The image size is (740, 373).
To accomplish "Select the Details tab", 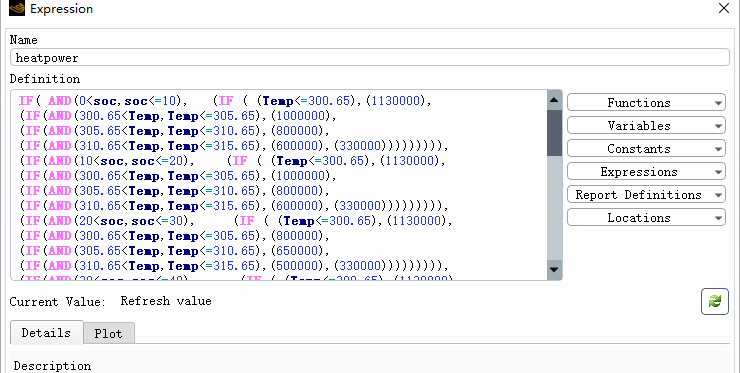I will tap(46, 332).
